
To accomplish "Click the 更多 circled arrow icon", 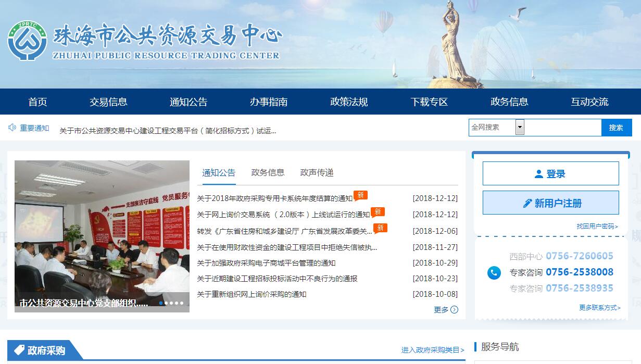I will coord(454,310).
